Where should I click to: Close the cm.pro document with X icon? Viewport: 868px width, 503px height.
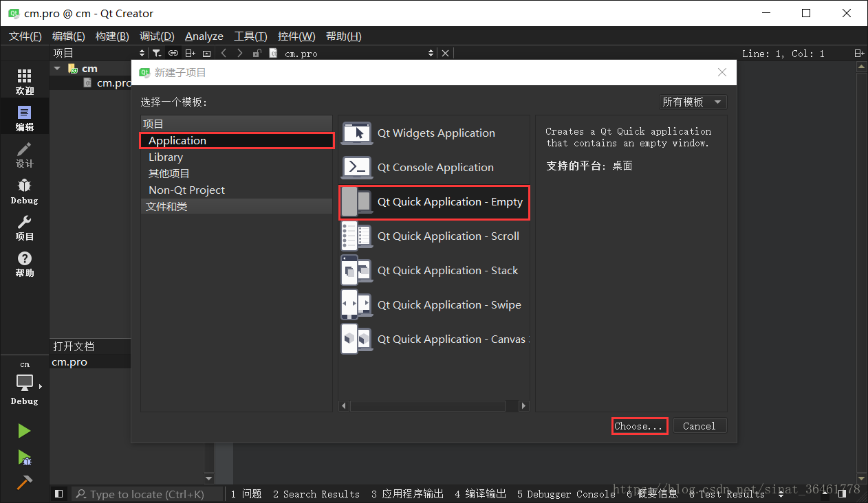click(x=445, y=53)
